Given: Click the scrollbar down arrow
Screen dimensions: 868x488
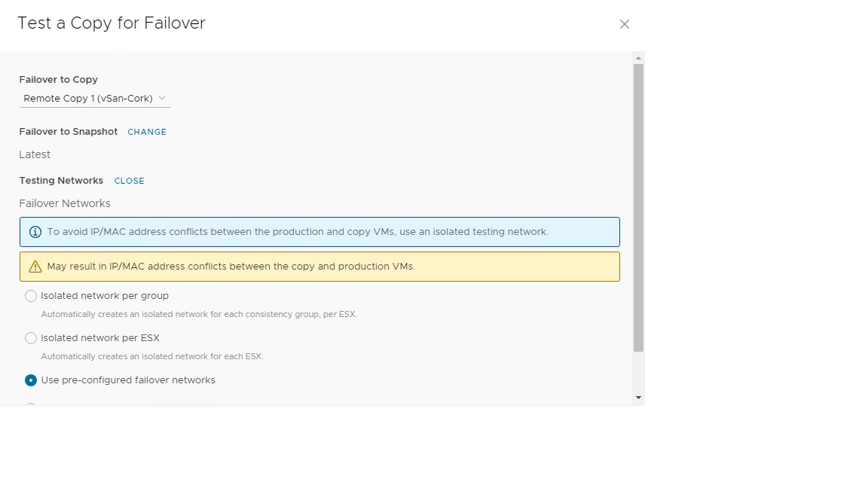Looking at the screenshot, I should [x=639, y=397].
